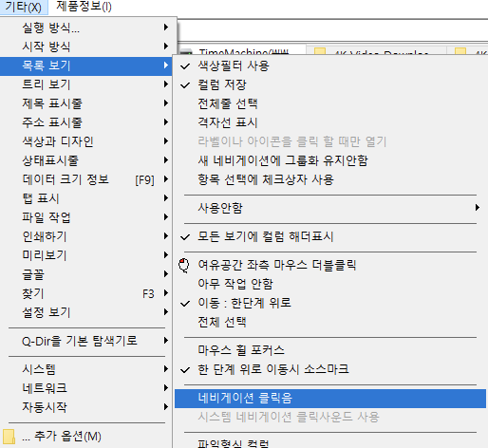Enable 항목 선택에 체크상자 사용
Viewport: 488px width, 448px height.
click(x=330, y=179)
